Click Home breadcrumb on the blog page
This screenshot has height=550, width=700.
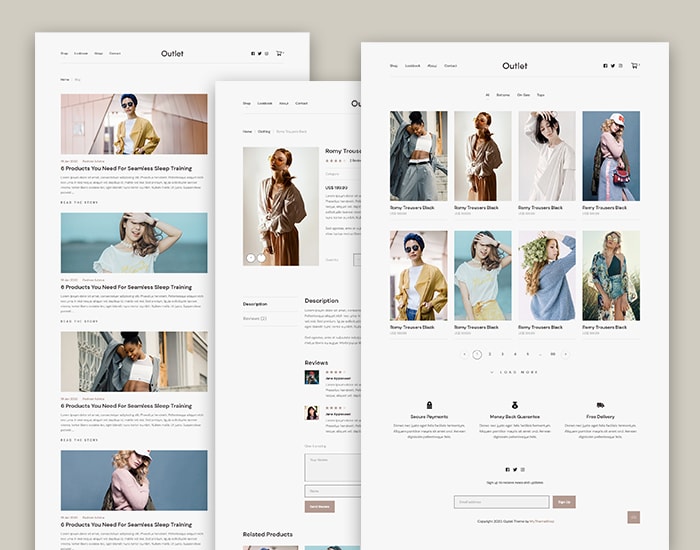[65, 79]
